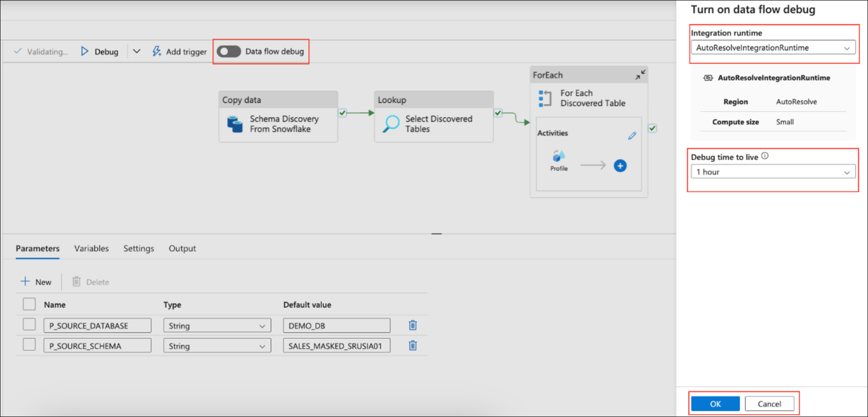The height and width of the screenshot is (417, 868).
Task: Open the Integration runtime dropdown
Action: 773,48
